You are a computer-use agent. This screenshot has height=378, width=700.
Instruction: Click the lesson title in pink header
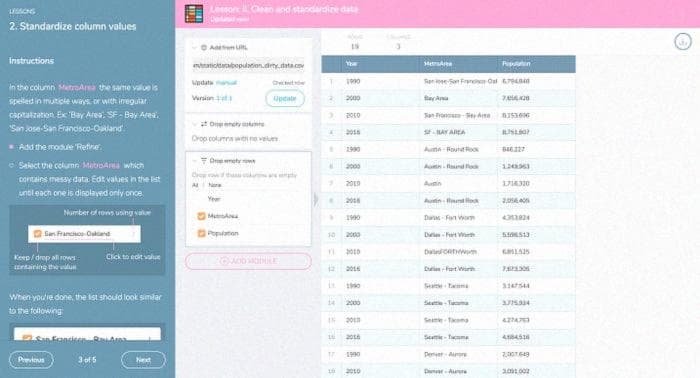click(284, 9)
